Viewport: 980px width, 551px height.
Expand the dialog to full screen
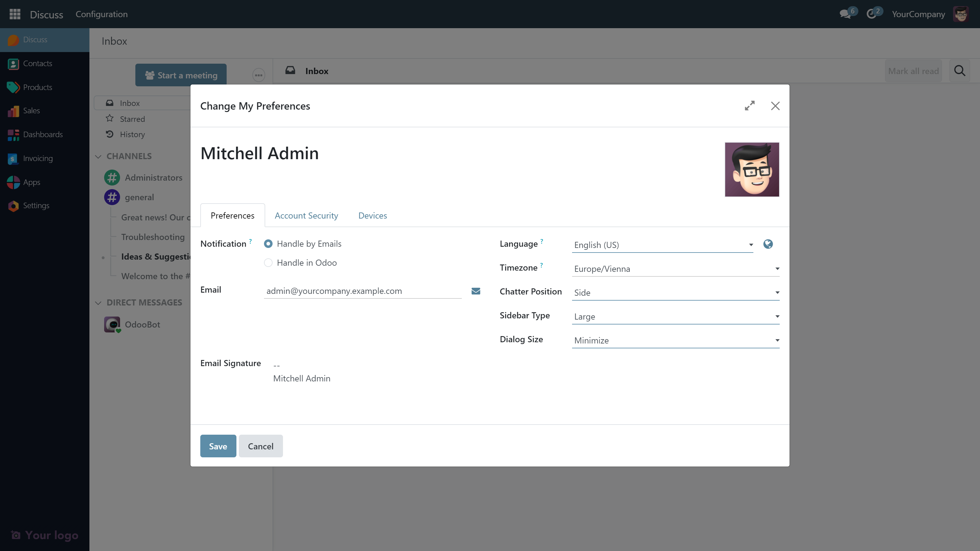click(x=749, y=106)
